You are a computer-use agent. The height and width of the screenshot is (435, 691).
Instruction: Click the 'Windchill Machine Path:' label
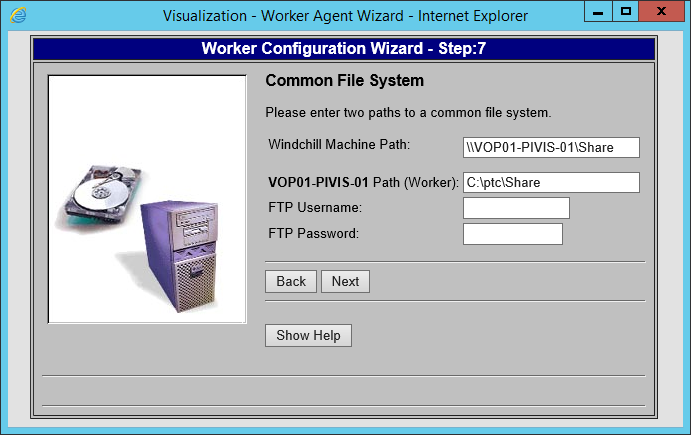point(339,145)
